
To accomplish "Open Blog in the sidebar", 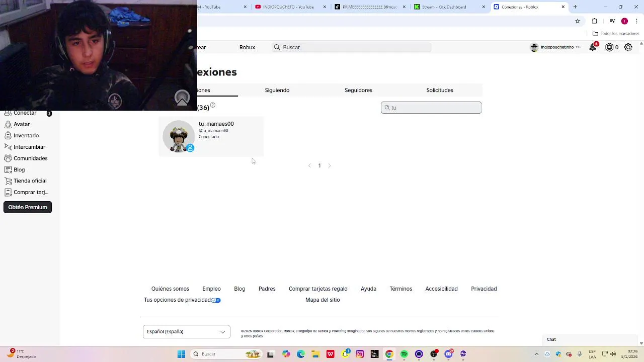I will (15, 170).
